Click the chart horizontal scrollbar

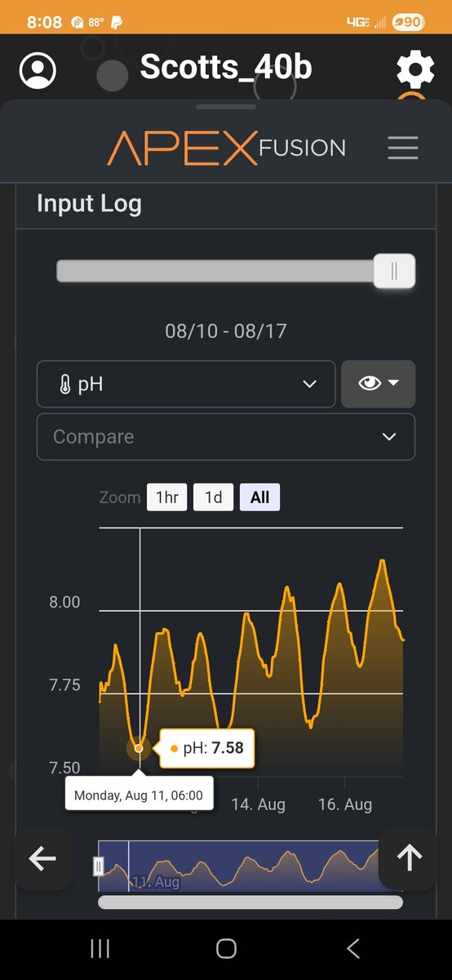click(x=250, y=902)
